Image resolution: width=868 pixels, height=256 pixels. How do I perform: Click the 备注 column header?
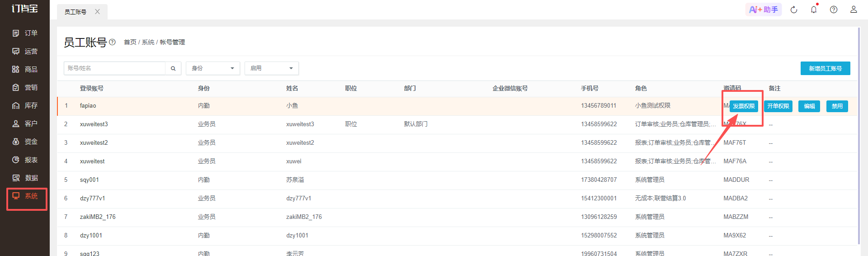pyautogui.click(x=775, y=88)
